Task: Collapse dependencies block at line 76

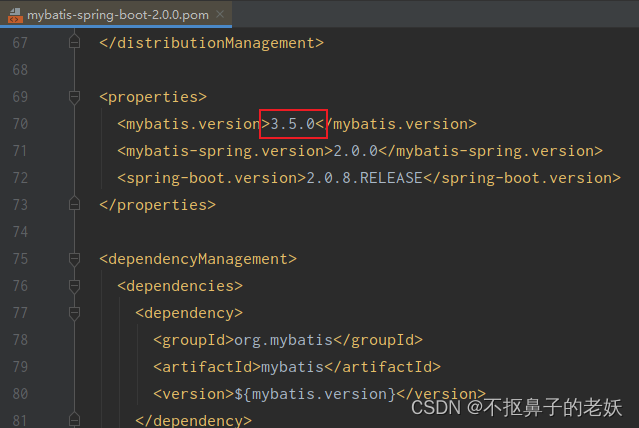Action: click(x=74, y=286)
